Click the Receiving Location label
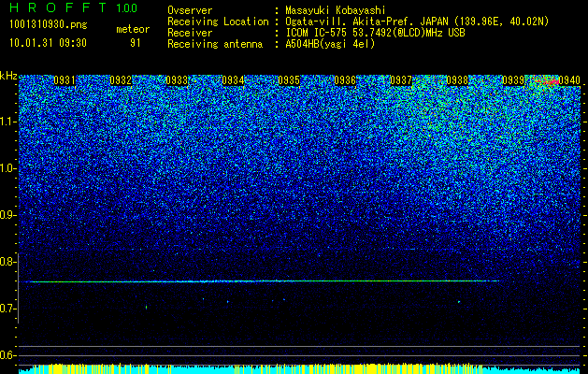 (x=218, y=22)
